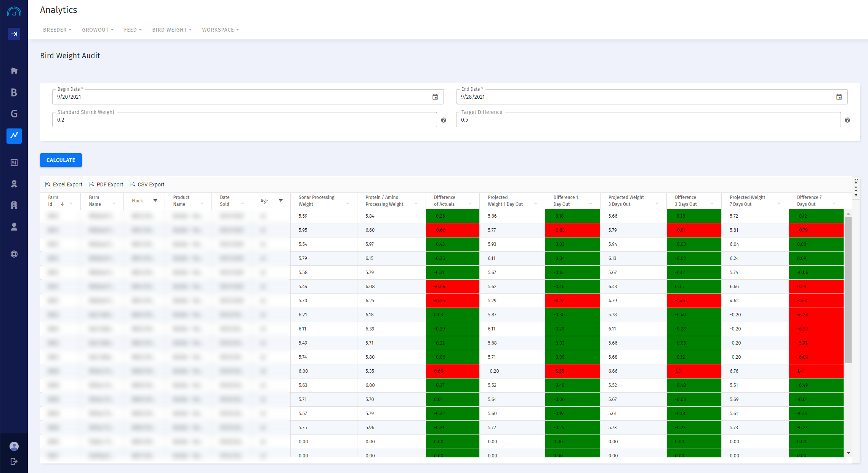Click the CALCULATE button

click(61, 160)
